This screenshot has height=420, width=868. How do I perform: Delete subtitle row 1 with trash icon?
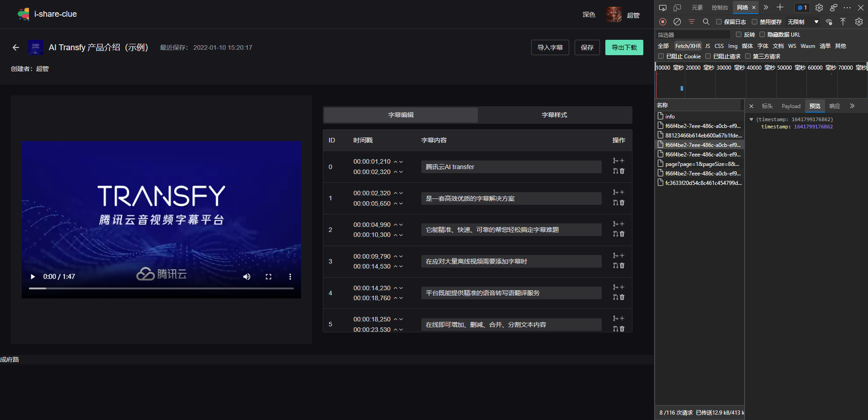tap(622, 203)
